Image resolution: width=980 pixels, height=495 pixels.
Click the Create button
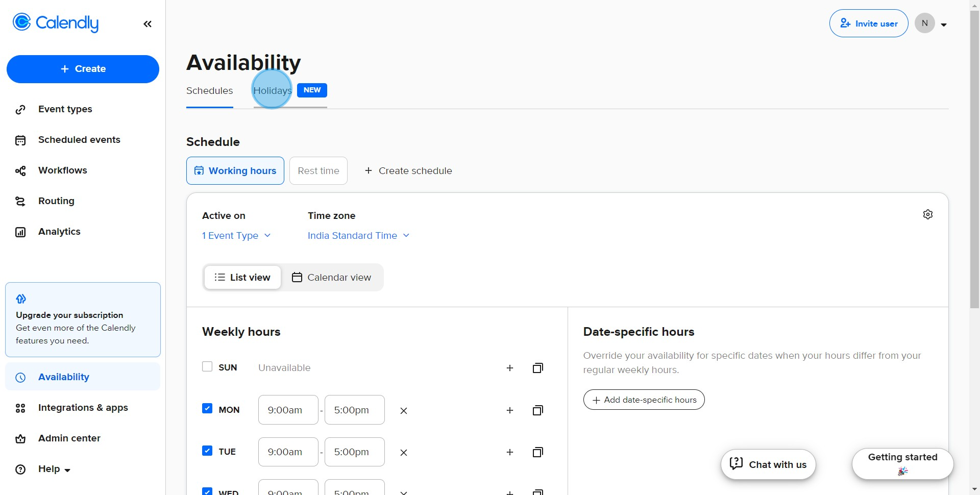click(x=83, y=69)
